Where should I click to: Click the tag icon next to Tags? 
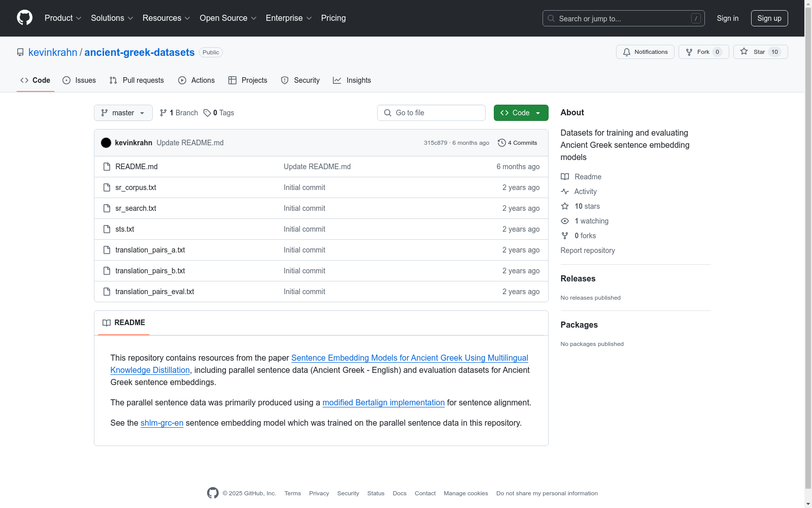pyautogui.click(x=207, y=113)
